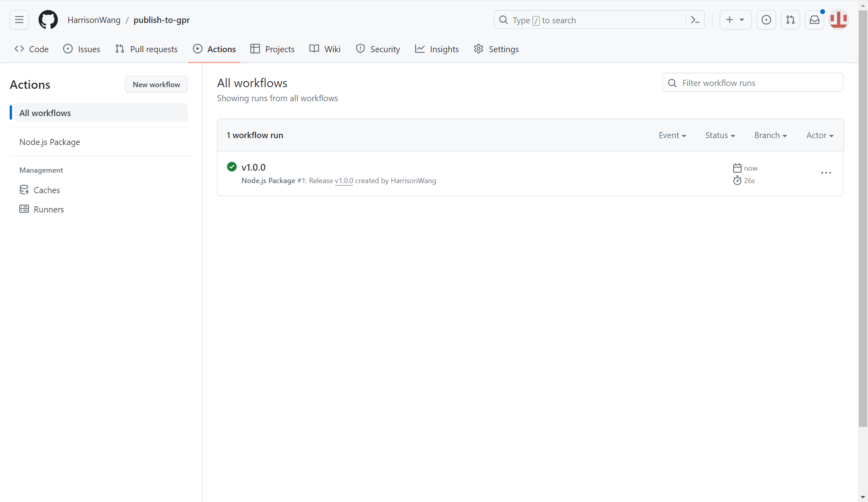
Task: Select Node.js Package workflow in sidebar
Action: [50, 142]
